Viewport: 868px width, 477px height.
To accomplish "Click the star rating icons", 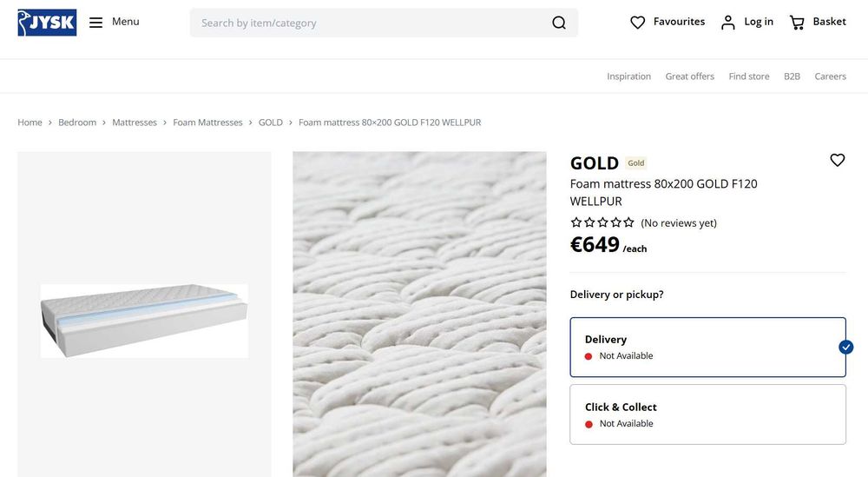I will pyautogui.click(x=602, y=222).
